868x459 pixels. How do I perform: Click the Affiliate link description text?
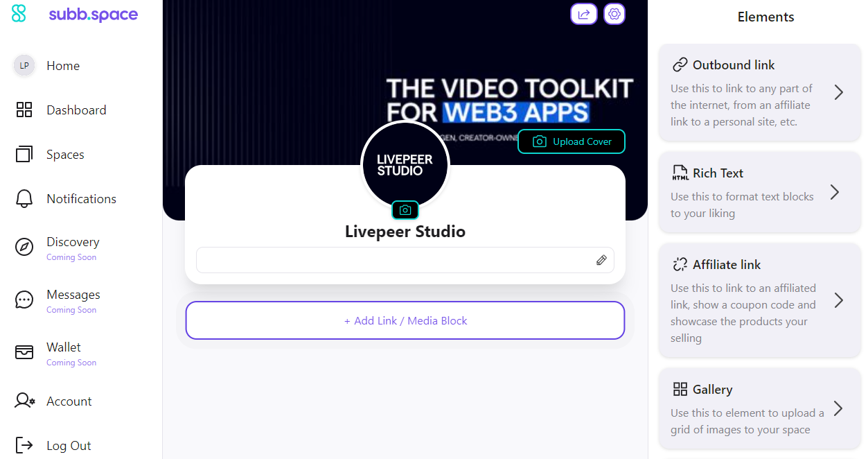744,313
